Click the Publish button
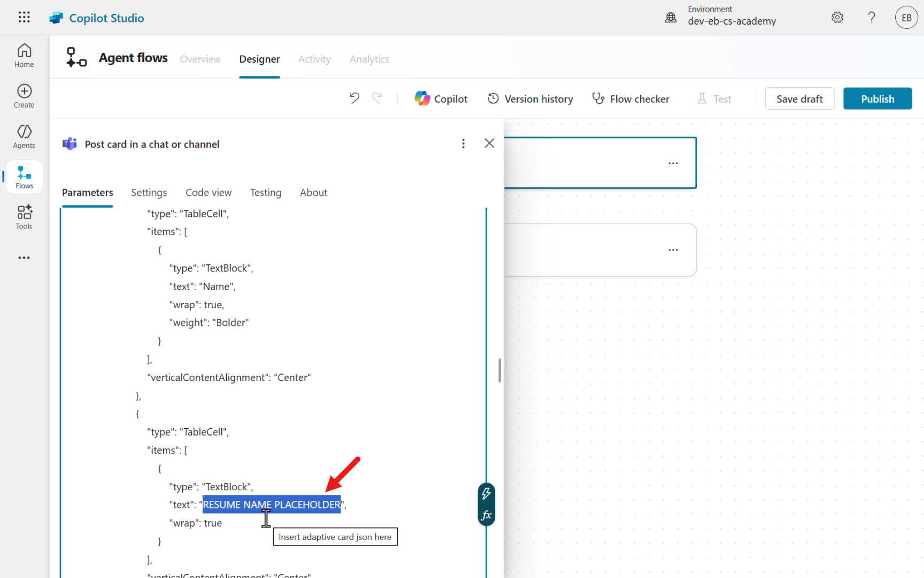This screenshot has height=578, width=924. click(x=877, y=99)
